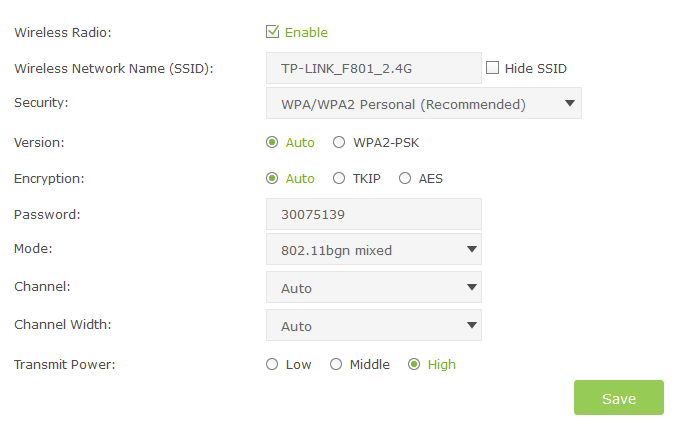The height and width of the screenshot is (448, 699).
Task: Set Transmit Power to Middle
Action: tap(336, 365)
